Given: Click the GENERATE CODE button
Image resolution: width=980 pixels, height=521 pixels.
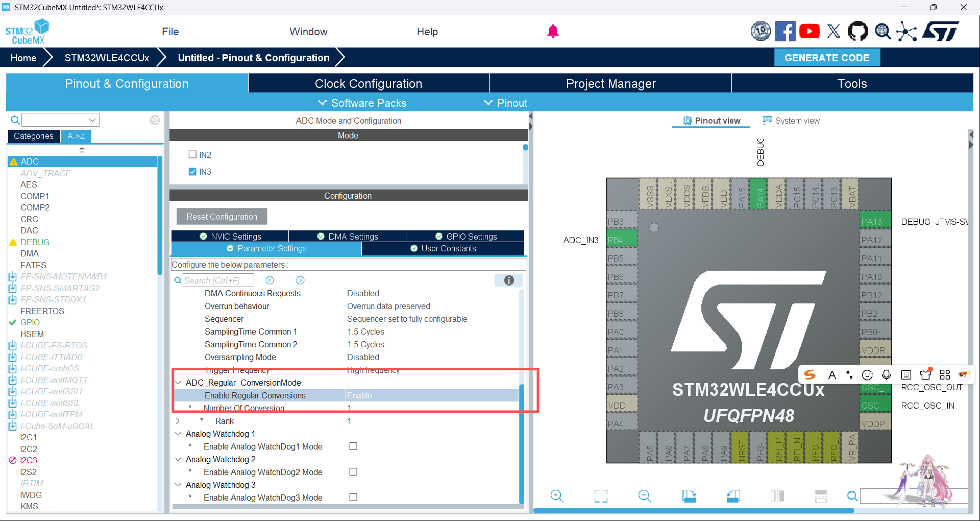Looking at the screenshot, I should pos(827,58).
